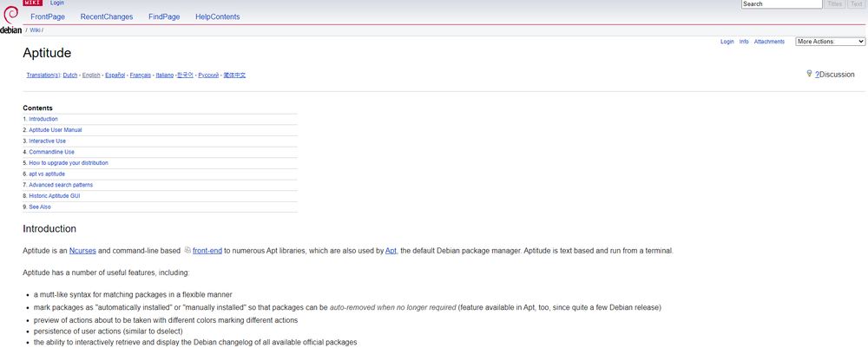Open the front-end external link
The width and height of the screenshot is (868, 348).
point(207,251)
